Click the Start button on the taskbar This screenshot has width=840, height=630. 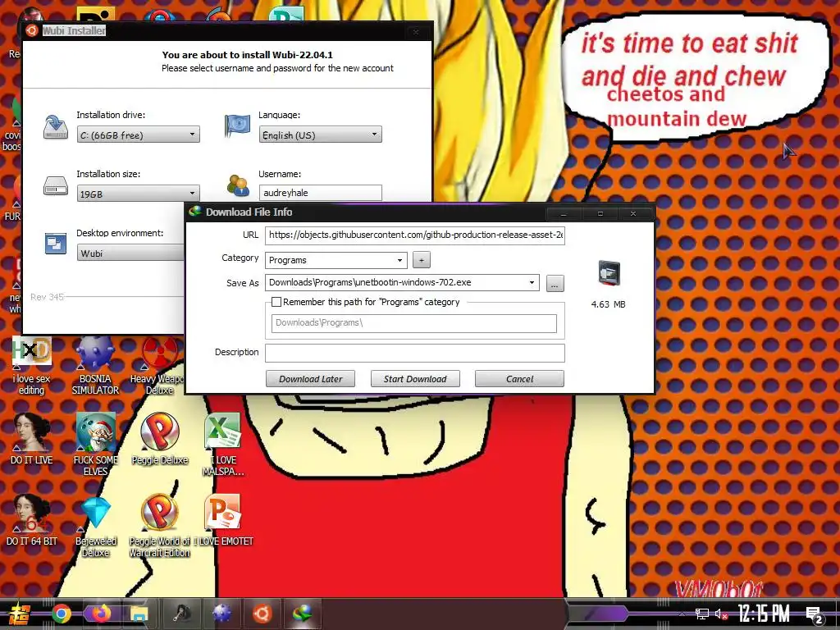(19, 614)
